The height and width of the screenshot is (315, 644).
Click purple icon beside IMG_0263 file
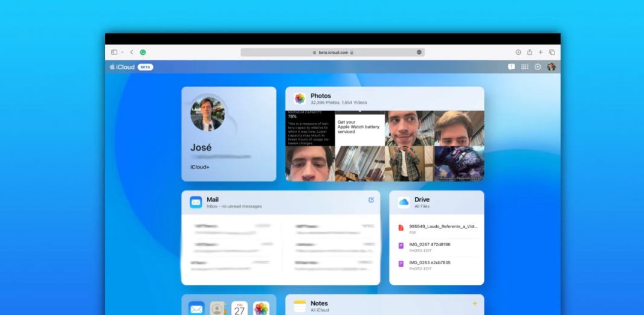[x=401, y=264]
